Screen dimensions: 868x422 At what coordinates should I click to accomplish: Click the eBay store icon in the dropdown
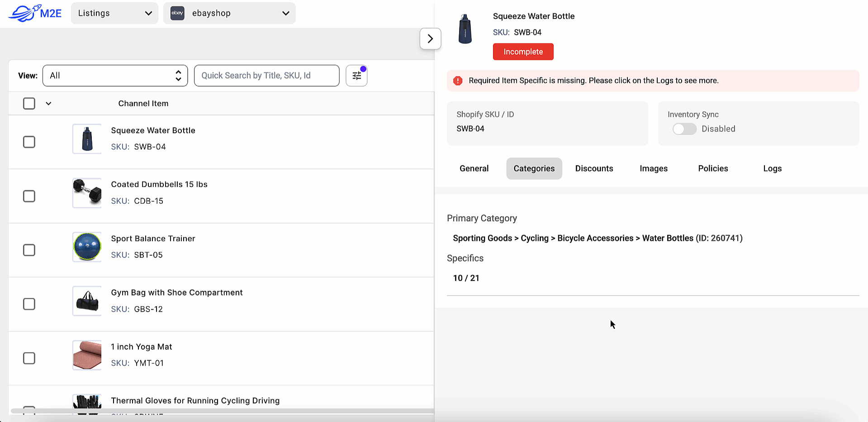tap(177, 13)
